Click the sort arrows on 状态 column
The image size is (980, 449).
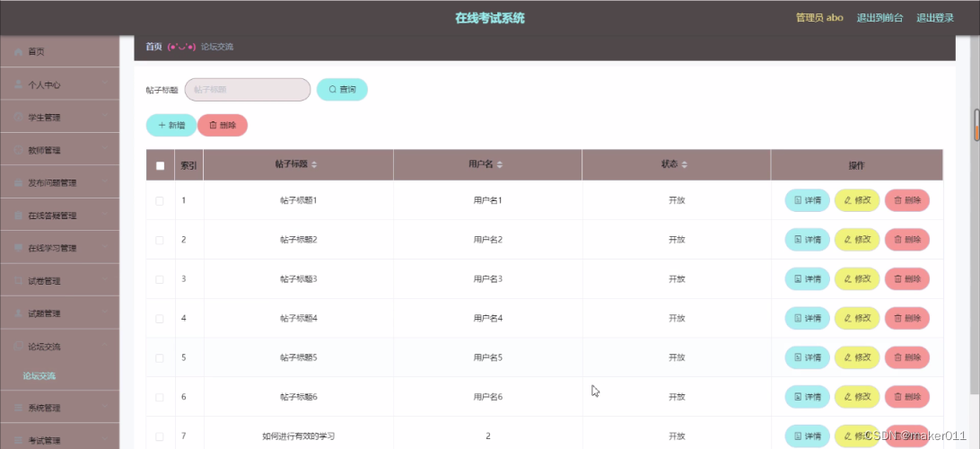685,165
